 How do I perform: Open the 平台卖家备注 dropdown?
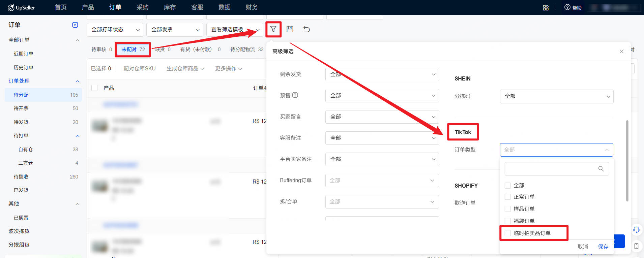pyautogui.click(x=382, y=159)
